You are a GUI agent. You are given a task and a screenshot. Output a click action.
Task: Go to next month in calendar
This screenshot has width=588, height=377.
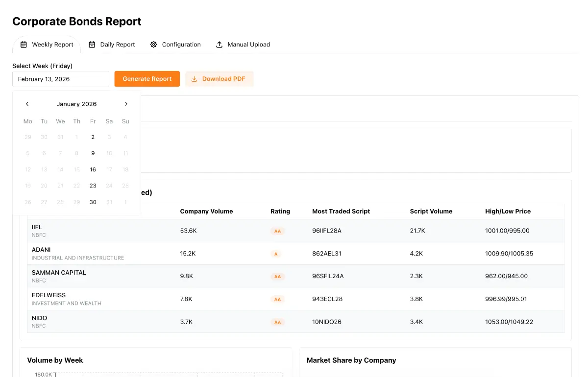126,104
